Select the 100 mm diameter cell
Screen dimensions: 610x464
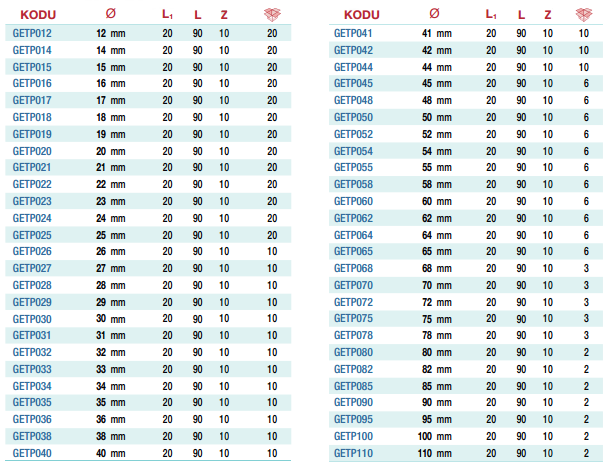click(x=433, y=436)
